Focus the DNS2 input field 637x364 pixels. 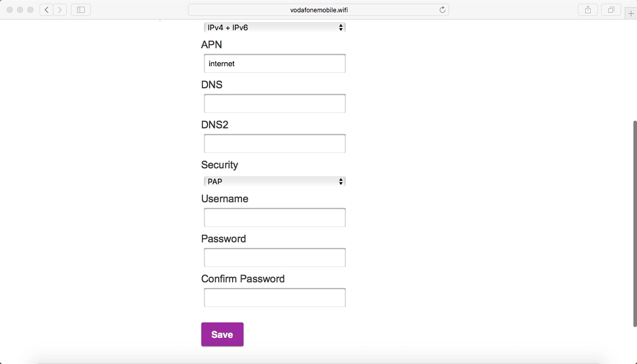click(x=274, y=144)
